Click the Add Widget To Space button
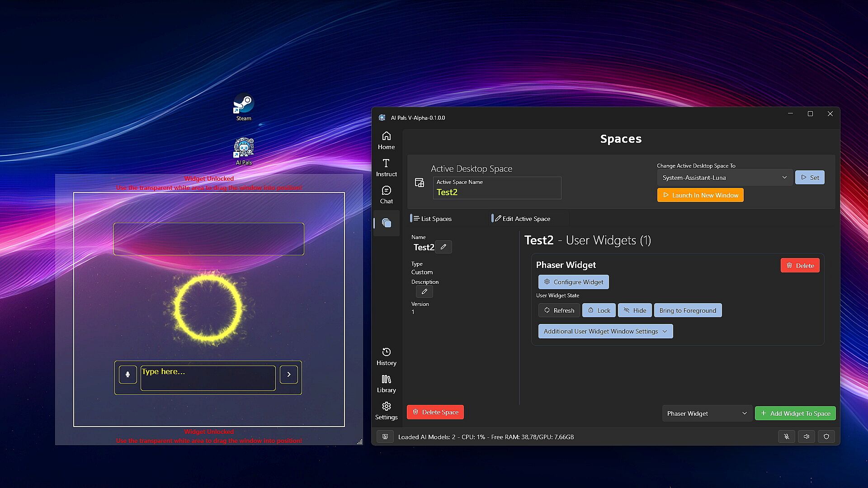This screenshot has height=488, width=868. [x=795, y=413]
